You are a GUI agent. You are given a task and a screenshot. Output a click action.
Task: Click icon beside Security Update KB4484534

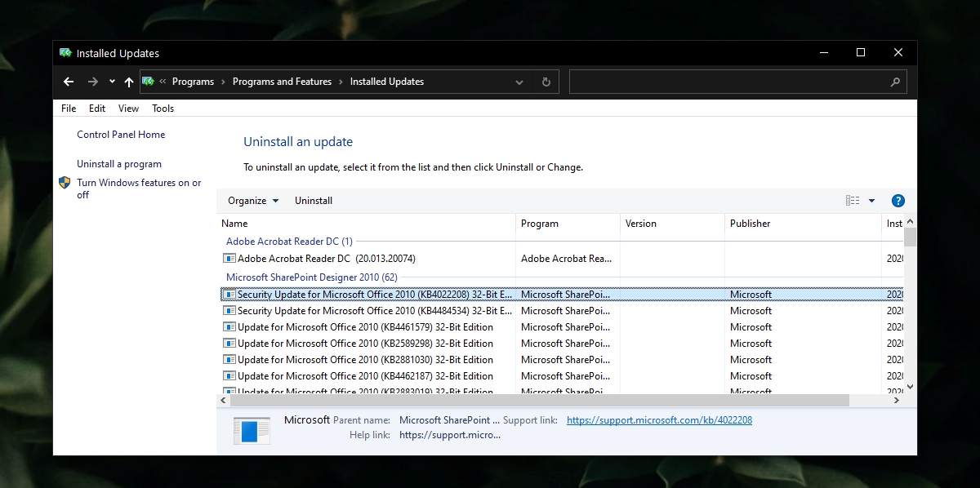click(x=229, y=311)
